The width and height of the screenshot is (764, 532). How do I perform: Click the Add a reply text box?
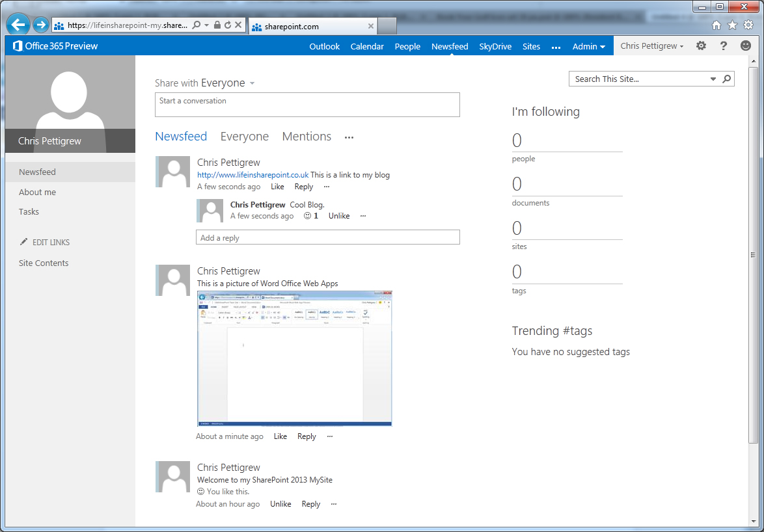click(328, 237)
